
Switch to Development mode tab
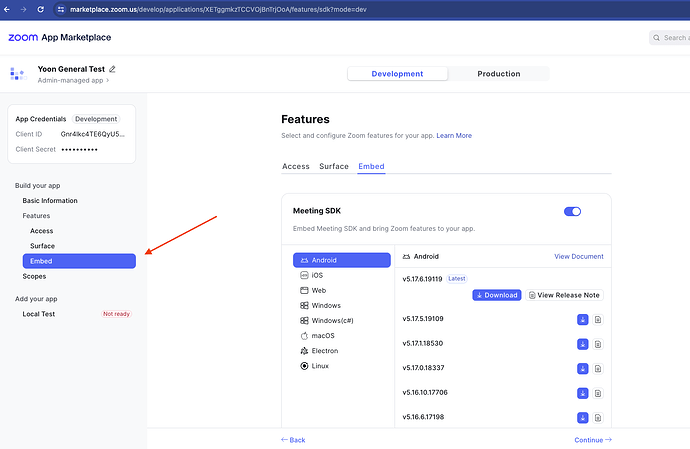pos(397,74)
